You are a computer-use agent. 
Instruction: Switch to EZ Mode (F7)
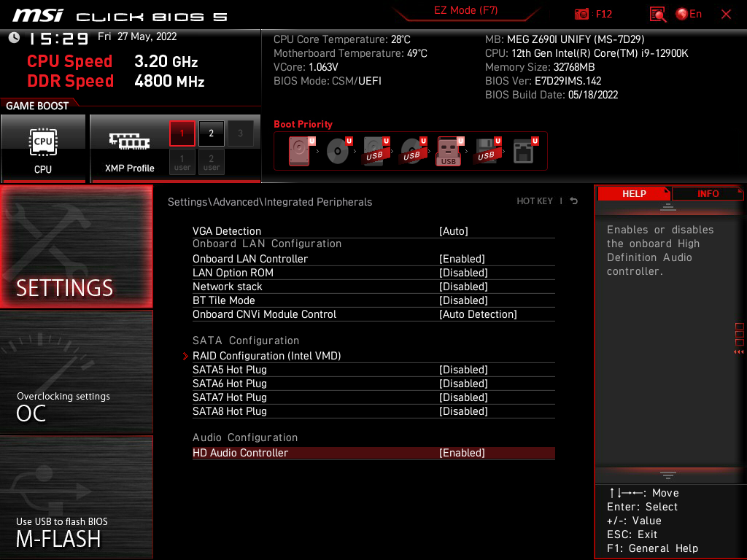tap(465, 10)
